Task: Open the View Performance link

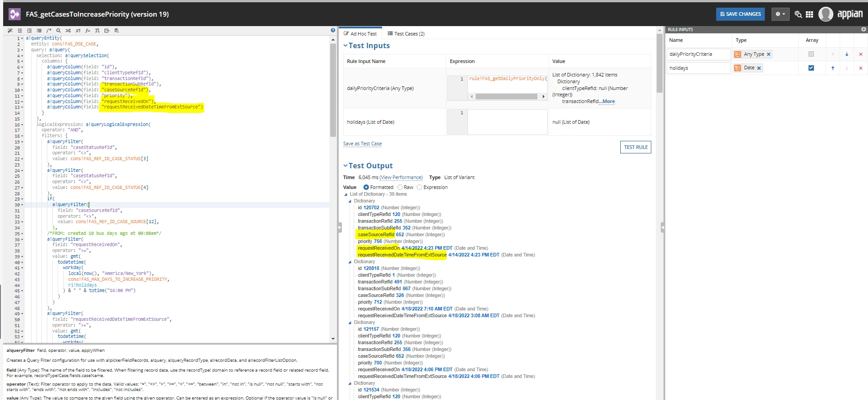Action: (401, 177)
